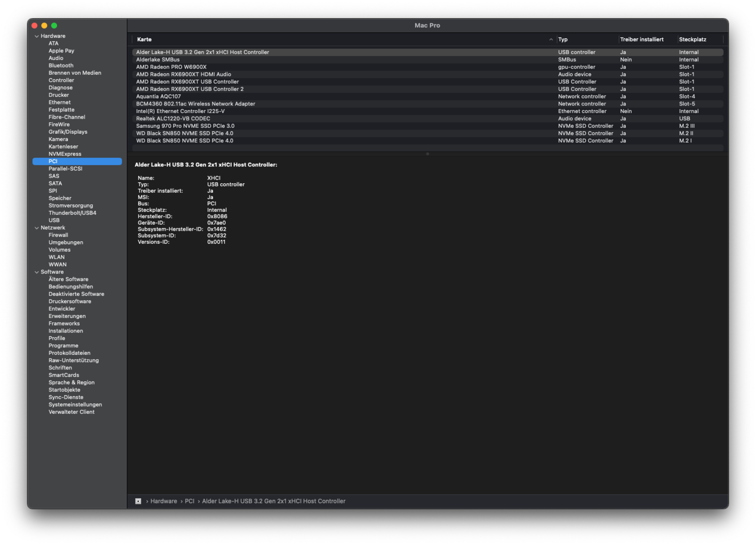This screenshot has width=756, height=545.
Task: Open Ethernet in the Hardware list
Action: (x=60, y=102)
